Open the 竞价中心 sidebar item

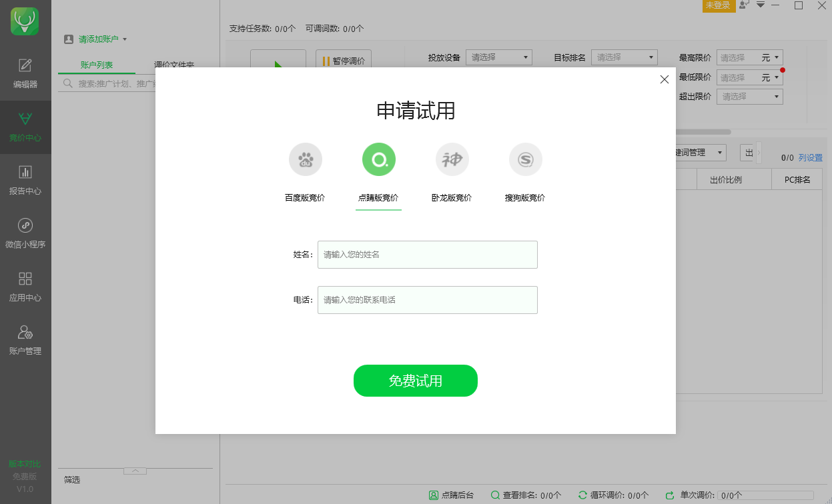point(25,127)
